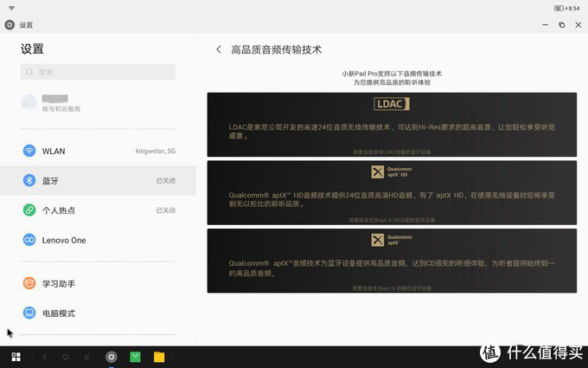Click the 设置 heading in the sidebar
This screenshot has width=588, height=368.
[x=32, y=48]
